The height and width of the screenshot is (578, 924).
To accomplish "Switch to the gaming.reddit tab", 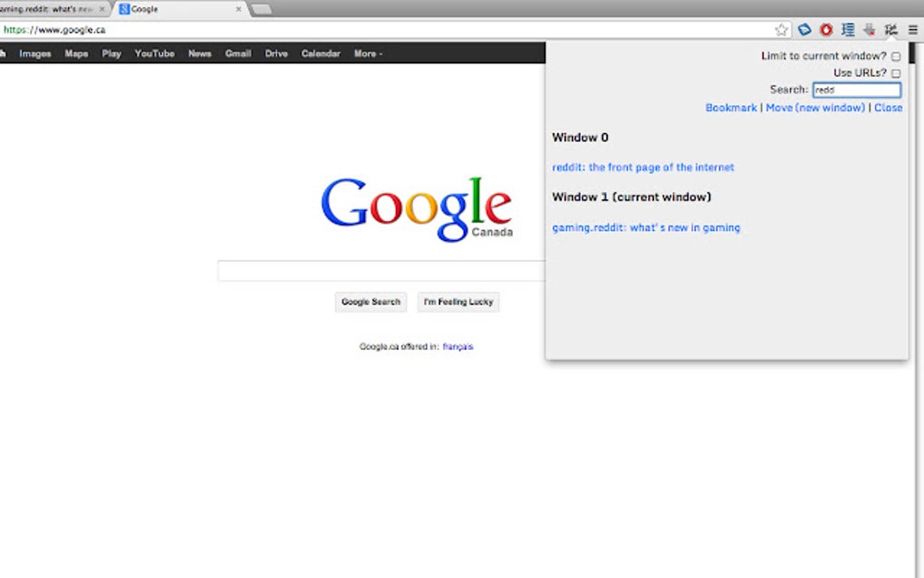I will (x=50, y=8).
